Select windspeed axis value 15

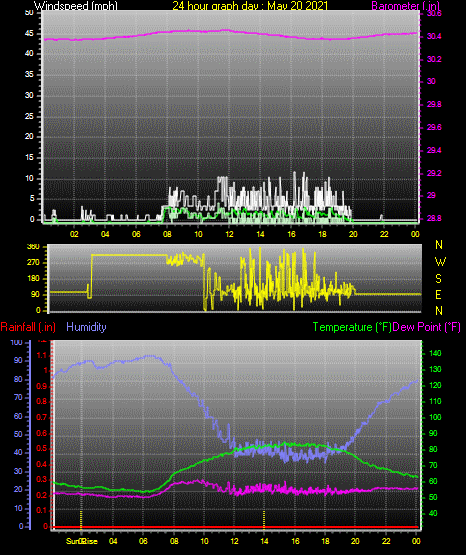click(x=30, y=158)
